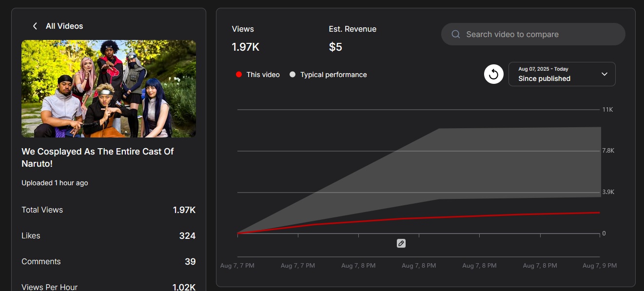Image resolution: width=644 pixels, height=291 pixels.
Task: Focus the Search video to compare field
Action: pos(533,34)
